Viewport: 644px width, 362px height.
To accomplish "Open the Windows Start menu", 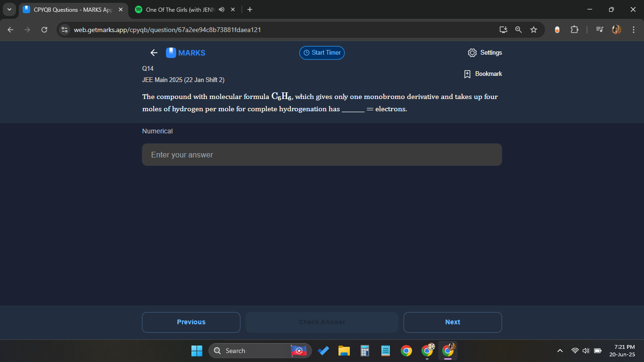I will click(197, 351).
